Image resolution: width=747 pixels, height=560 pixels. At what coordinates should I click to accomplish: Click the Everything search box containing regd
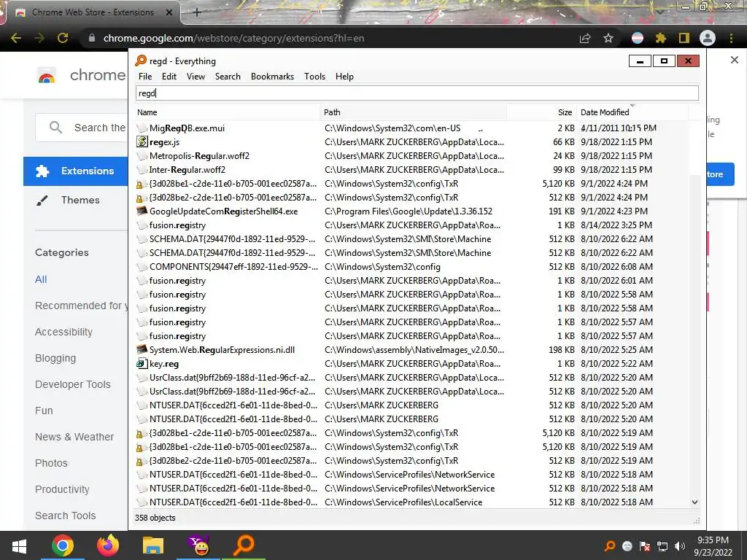coord(417,93)
